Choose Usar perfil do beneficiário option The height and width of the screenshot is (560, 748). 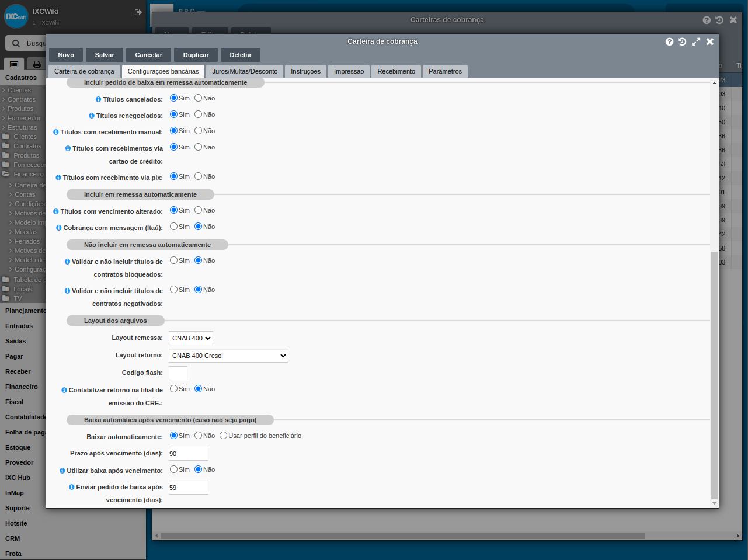tap(223, 436)
